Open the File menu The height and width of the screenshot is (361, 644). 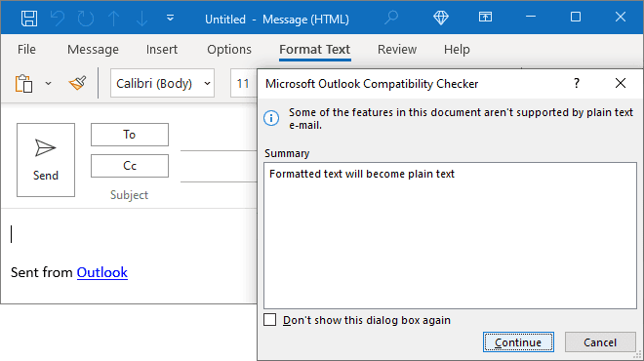point(26,50)
